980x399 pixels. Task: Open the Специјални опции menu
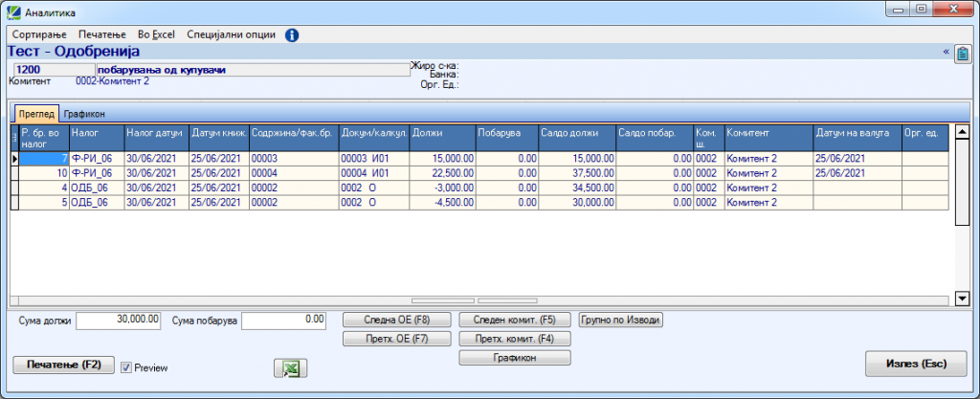pos(232,35)
